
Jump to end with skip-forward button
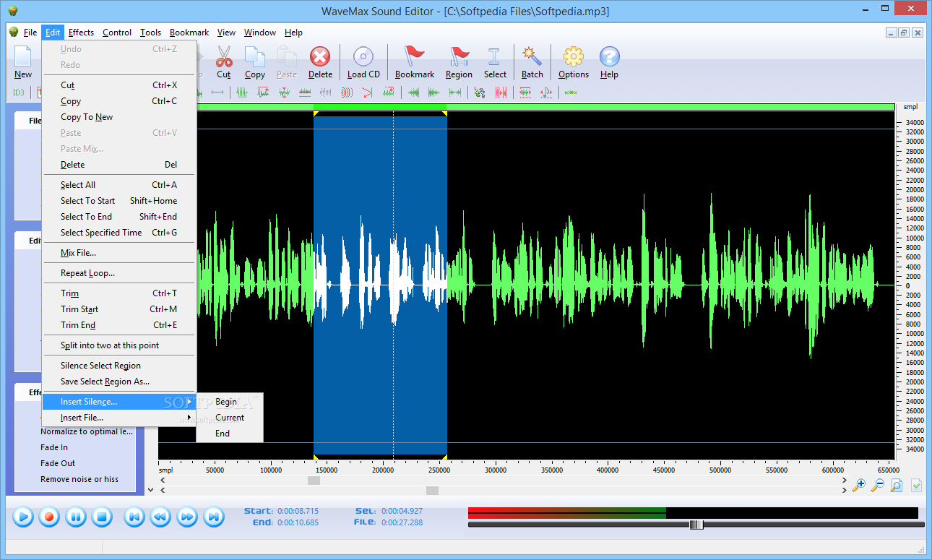tap(214, 517)
